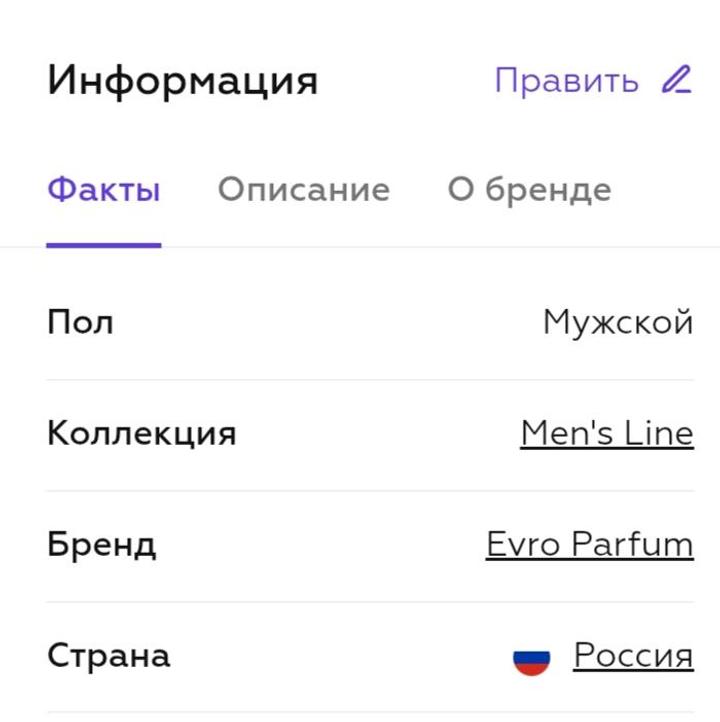The image size is (720, 722).
Task: Click the purple underline beneath Факты
Action: point(103,244)
